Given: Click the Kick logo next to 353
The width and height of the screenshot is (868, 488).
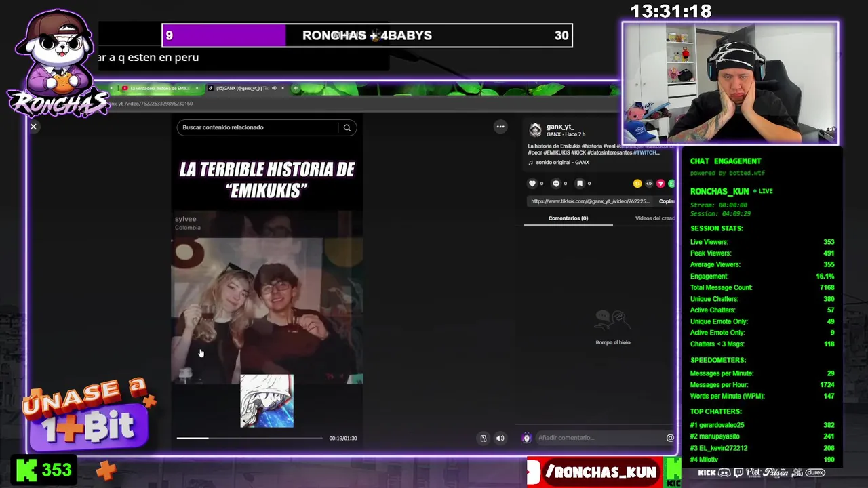Looking at the screenshot, I should click(26, 470).
